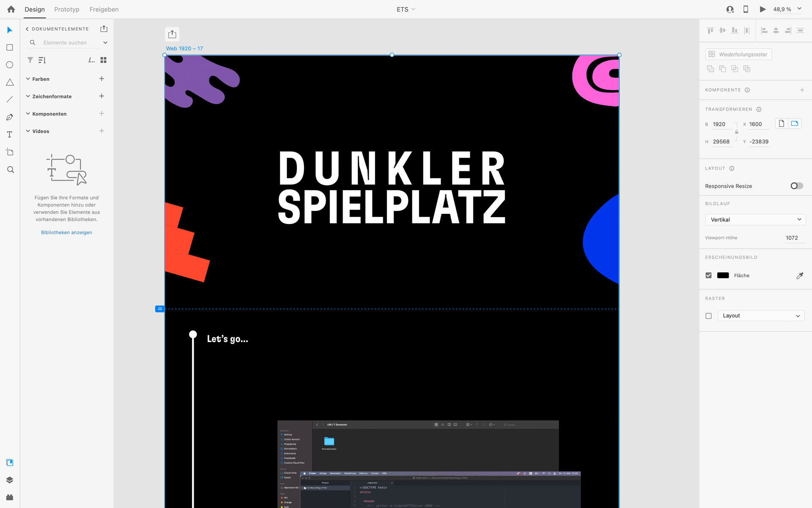Screen dimensions: 812x508
Task: Click the viewport height handle marker
Action: click(x=159, y=309)
